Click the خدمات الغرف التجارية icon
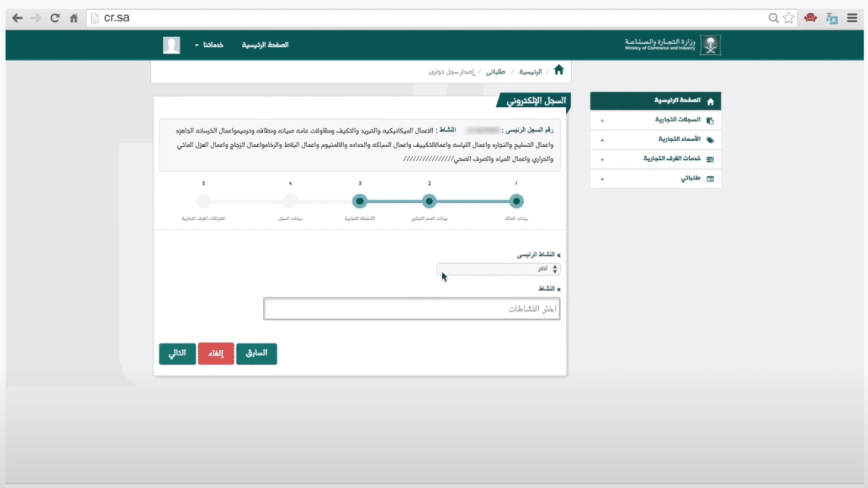Image resolution: width=868 pixels, height=488 pixels. (x=710, y=159)
